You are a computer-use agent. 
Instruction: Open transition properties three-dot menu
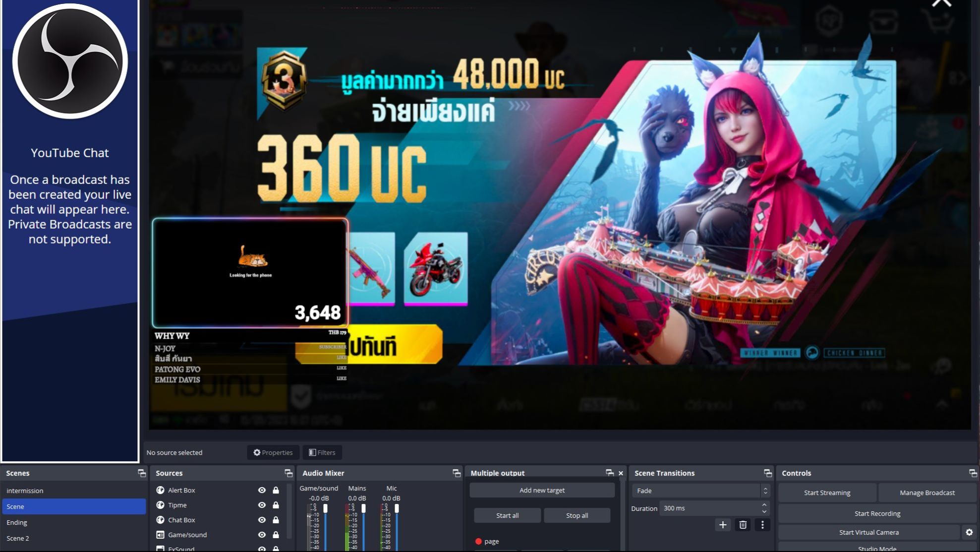[762, 525]
